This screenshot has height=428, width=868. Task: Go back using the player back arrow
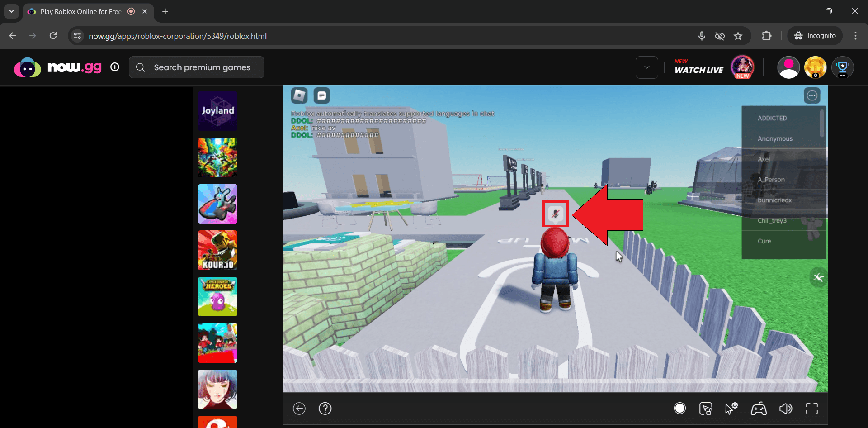click(299, 409)
